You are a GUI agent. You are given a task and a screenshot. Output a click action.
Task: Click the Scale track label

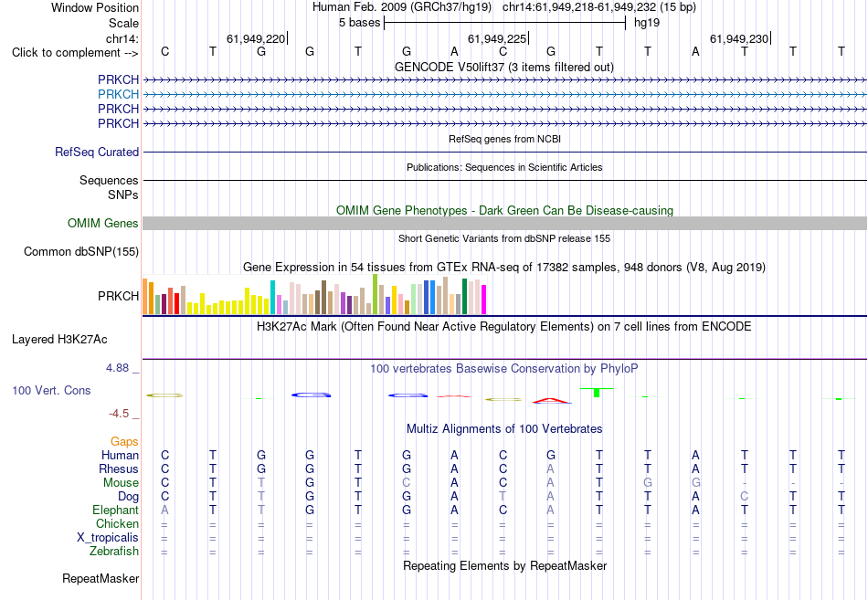click(123, 23)
